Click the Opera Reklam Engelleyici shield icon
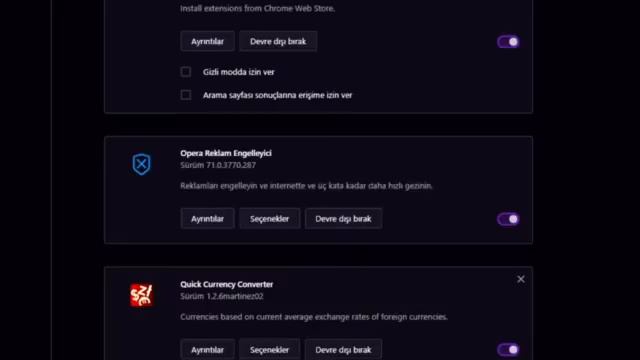The width and height of the screenshot is (640, 360). (142, 164)
